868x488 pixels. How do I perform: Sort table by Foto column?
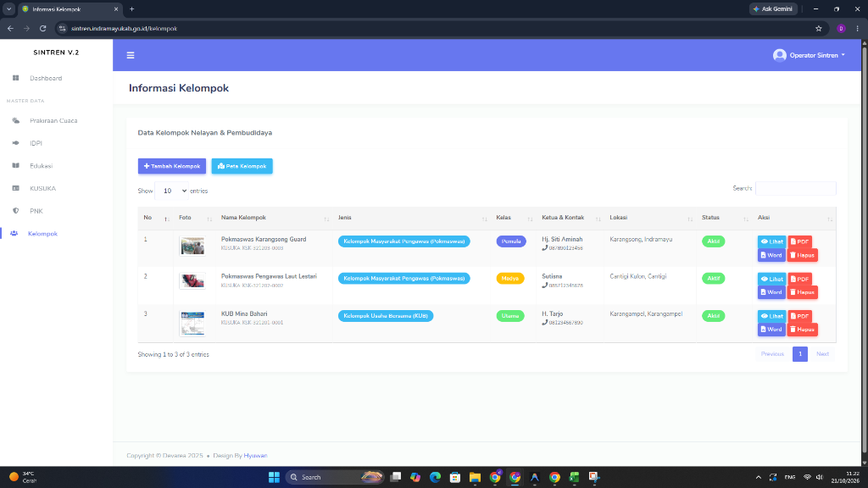[x=194, y=218]
